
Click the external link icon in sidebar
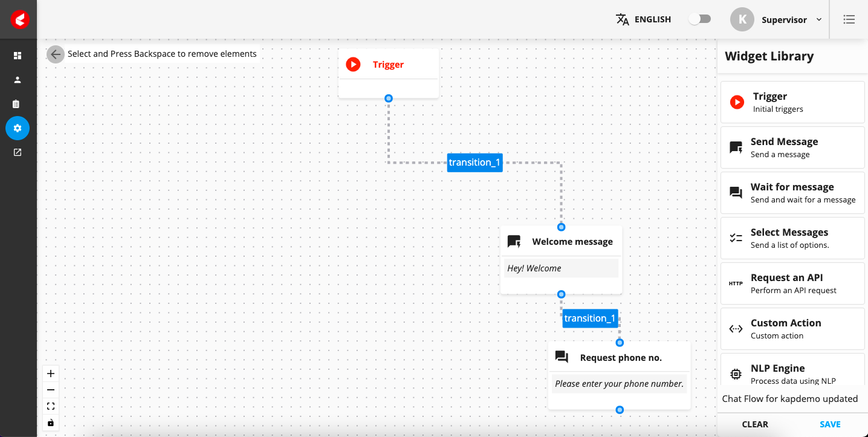18,152
